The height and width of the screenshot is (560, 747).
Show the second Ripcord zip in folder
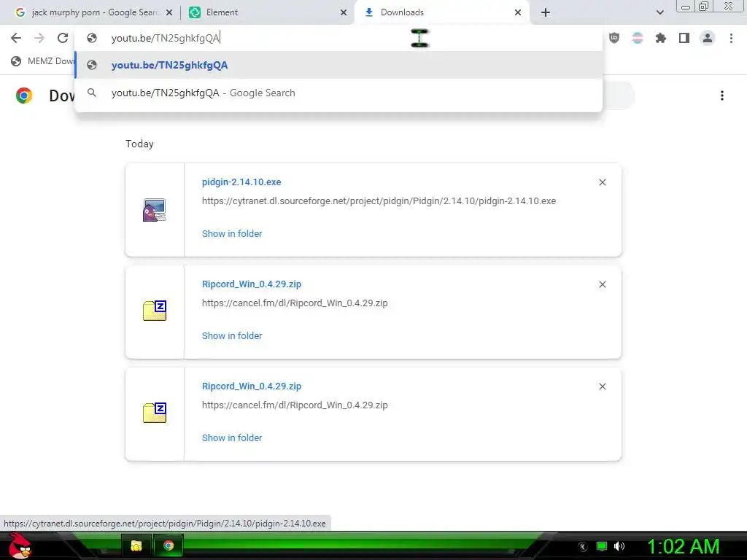232,437
